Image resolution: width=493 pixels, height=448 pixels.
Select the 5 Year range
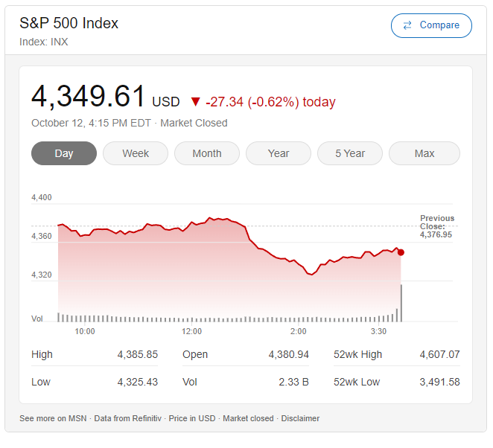[x=350, y=153]
